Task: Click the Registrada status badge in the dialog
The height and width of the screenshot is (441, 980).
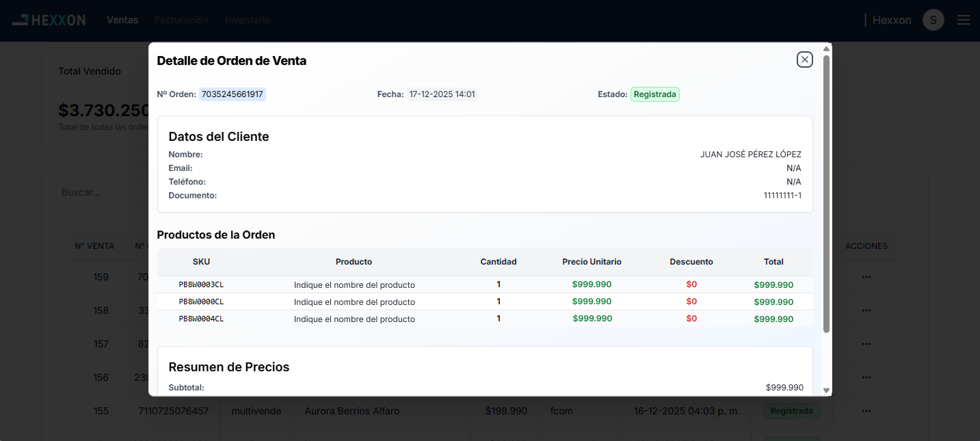Action: pos(654,94)
